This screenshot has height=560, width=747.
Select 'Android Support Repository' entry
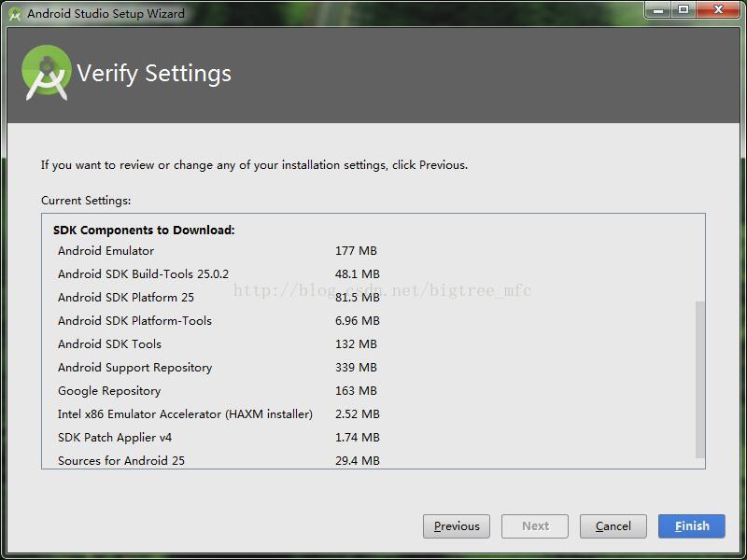point(134,367)
